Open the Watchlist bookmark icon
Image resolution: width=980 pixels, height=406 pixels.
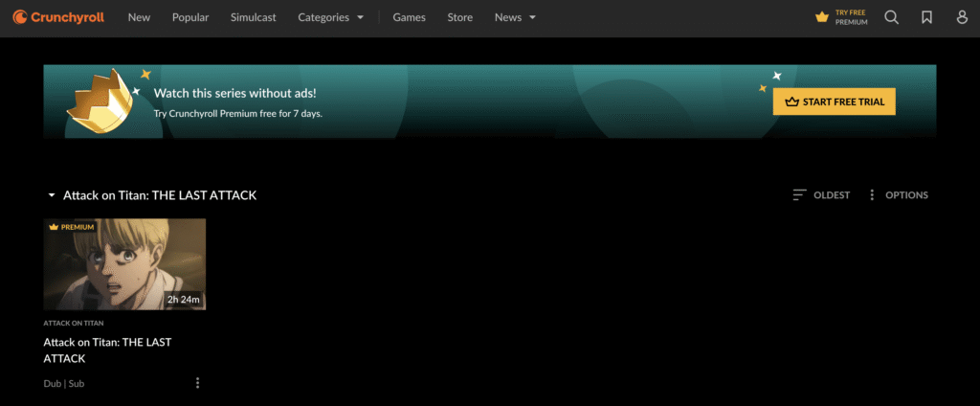pos(926,17)
